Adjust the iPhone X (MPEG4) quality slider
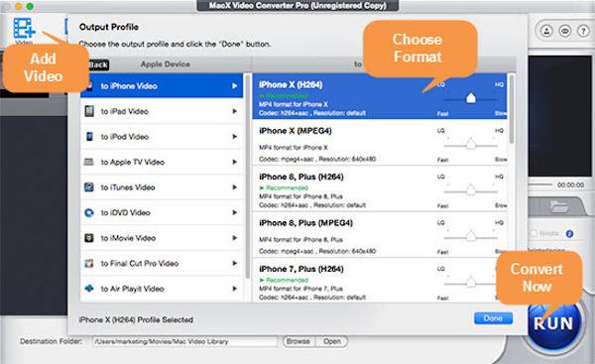 coord(470,145)
